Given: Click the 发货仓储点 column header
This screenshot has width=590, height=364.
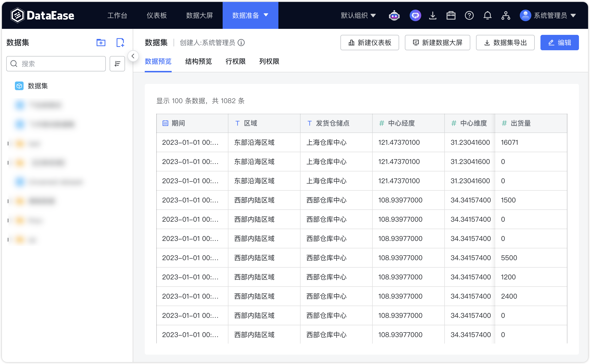Looking at the screenshot, I should [336, 123].
